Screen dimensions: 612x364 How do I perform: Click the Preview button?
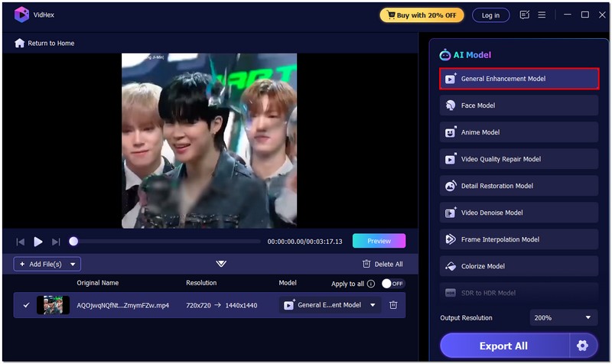click(379, 241)
